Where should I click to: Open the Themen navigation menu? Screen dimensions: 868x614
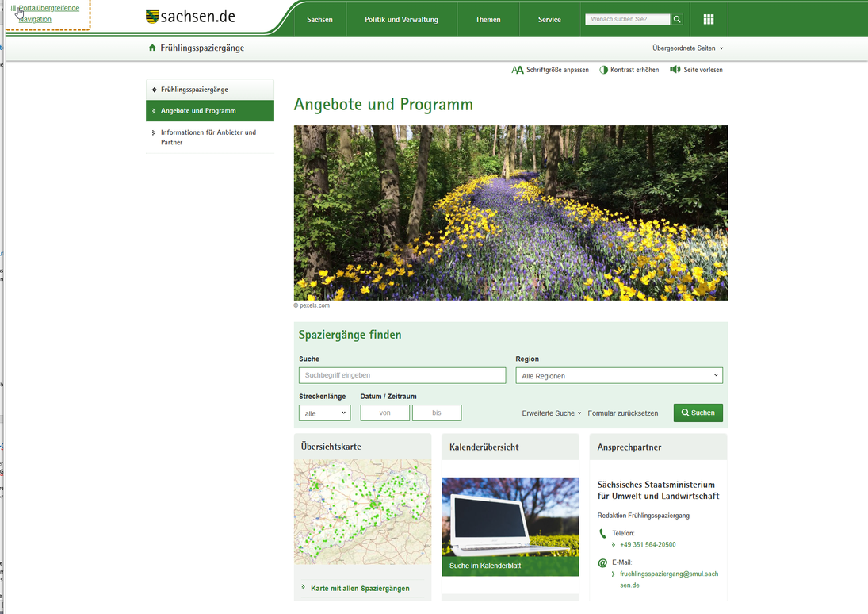click(488, 20)
